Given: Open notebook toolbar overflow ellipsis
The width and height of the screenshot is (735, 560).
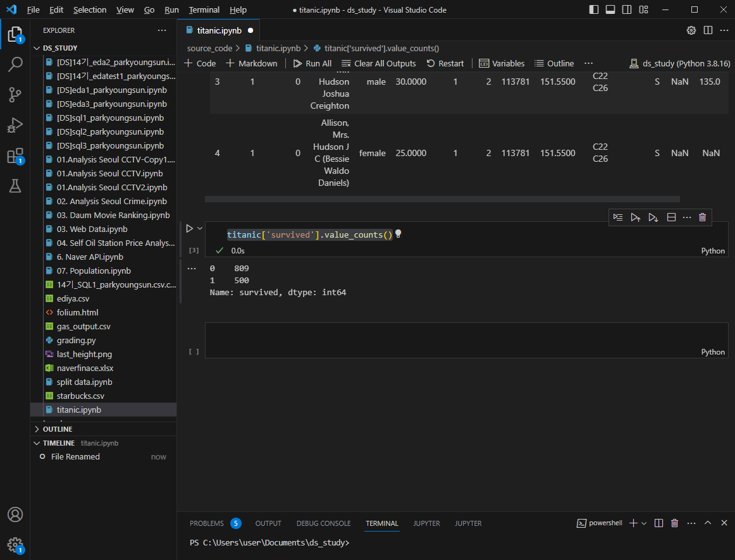Looking at the screenshot, I should click(589, 63).
